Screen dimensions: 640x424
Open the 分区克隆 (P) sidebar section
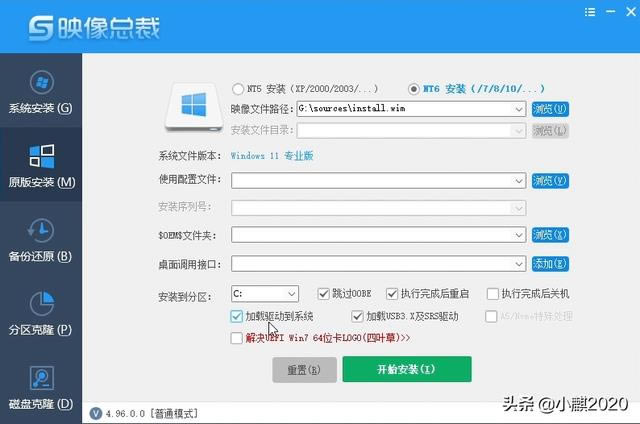[41, 313]
